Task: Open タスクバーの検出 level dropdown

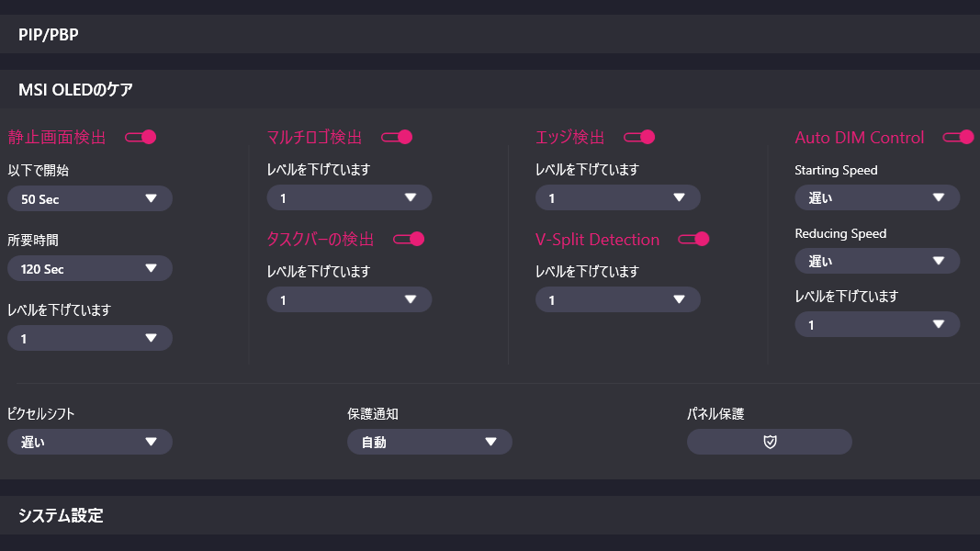Action: [349, 299]
